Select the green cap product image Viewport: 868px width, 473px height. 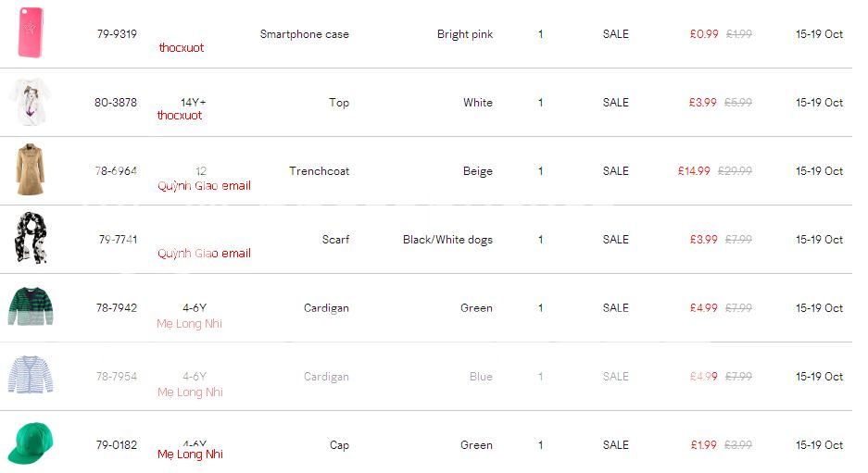click(x=31, y=443)
